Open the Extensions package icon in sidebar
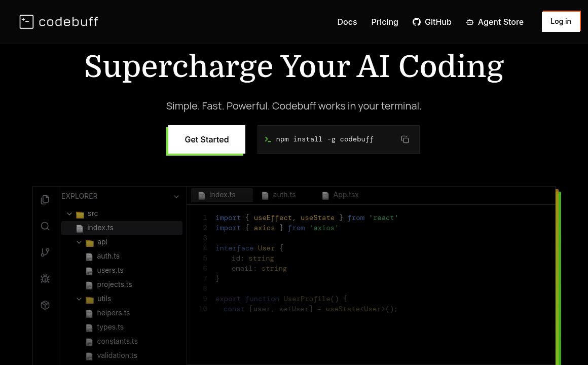The height and width of the screenshot is (365, 588). (x=45, y=305)
